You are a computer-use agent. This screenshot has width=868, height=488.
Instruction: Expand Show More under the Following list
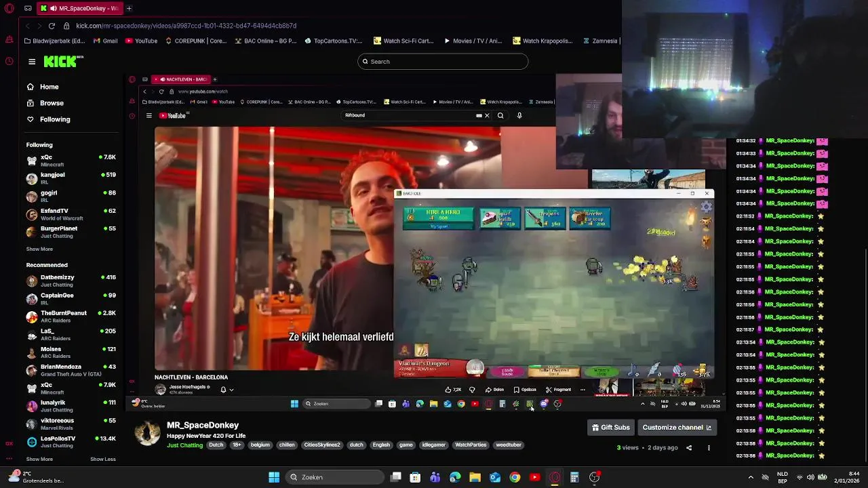[x=39, y=249]
